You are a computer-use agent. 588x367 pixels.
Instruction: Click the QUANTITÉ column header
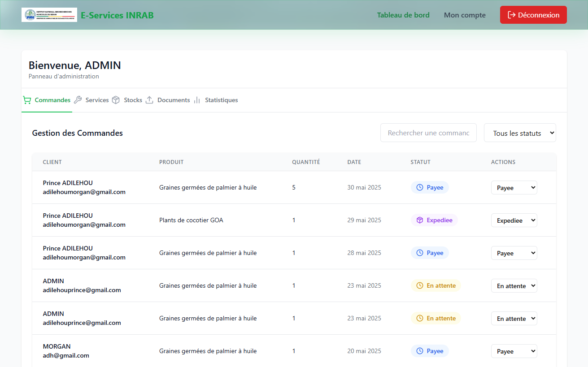(306, 162)
